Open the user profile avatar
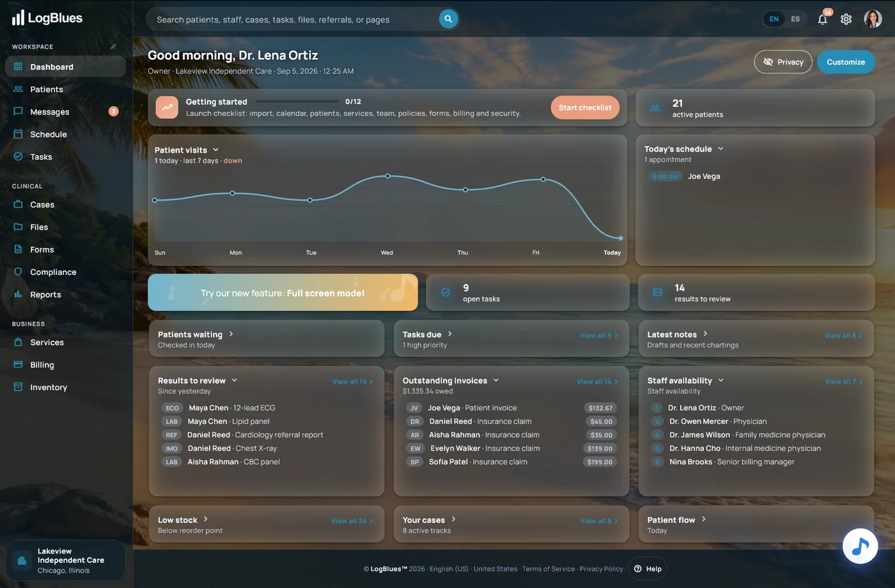The image size is (895, 588). [873, 19]
